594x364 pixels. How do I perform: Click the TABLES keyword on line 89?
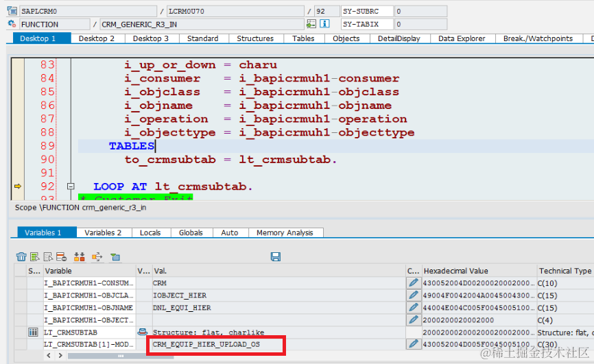coord(132,146)
